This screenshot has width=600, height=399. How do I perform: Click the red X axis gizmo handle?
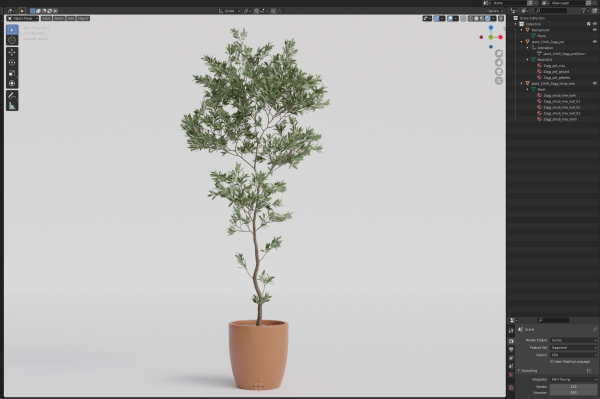point(500,37)
